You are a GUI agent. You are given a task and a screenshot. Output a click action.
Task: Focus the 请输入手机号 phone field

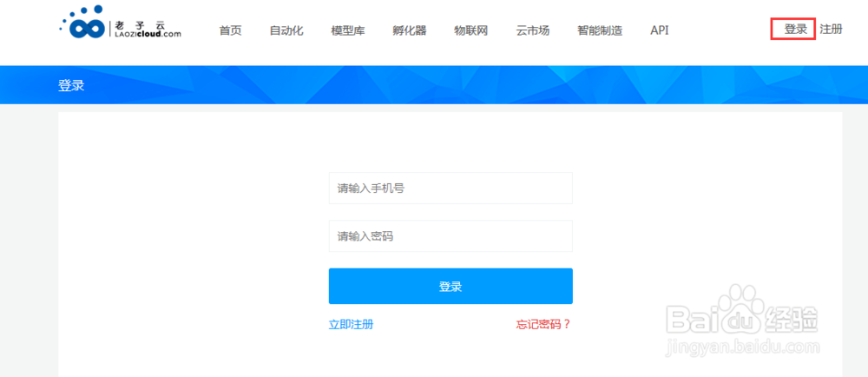(x=450, y=188)
